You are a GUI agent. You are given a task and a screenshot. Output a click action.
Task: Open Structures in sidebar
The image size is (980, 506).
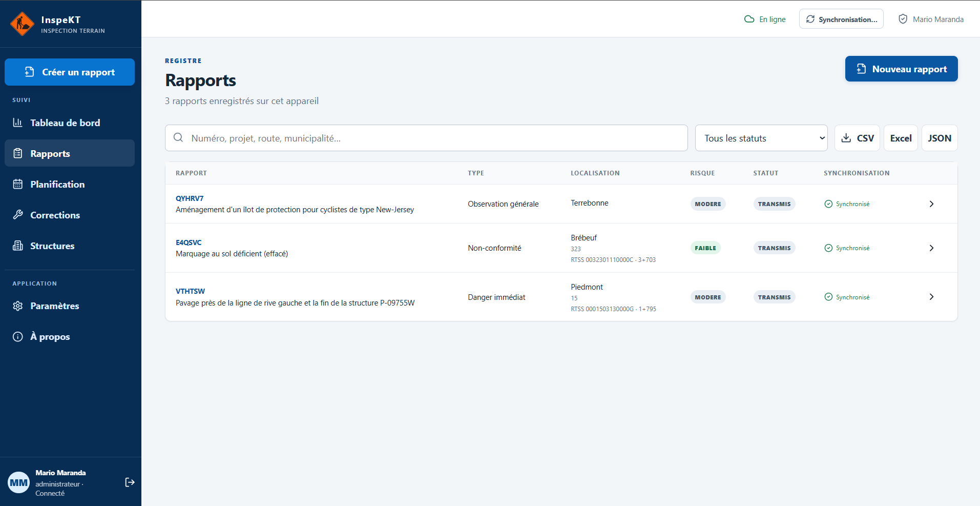click(x=70, y=246)
